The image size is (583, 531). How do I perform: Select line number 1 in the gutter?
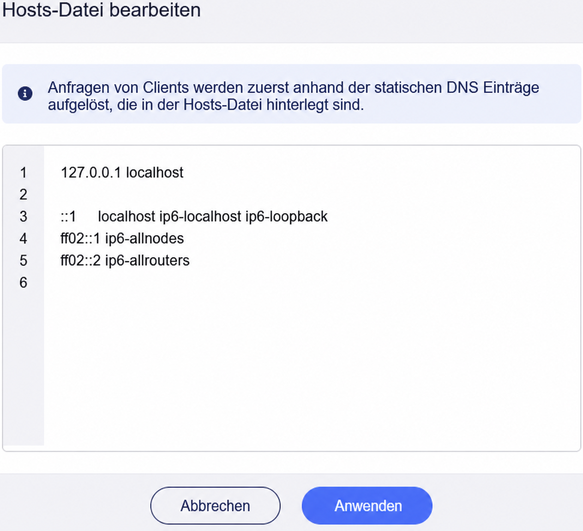pyautogui.click(x=23, y=173)
